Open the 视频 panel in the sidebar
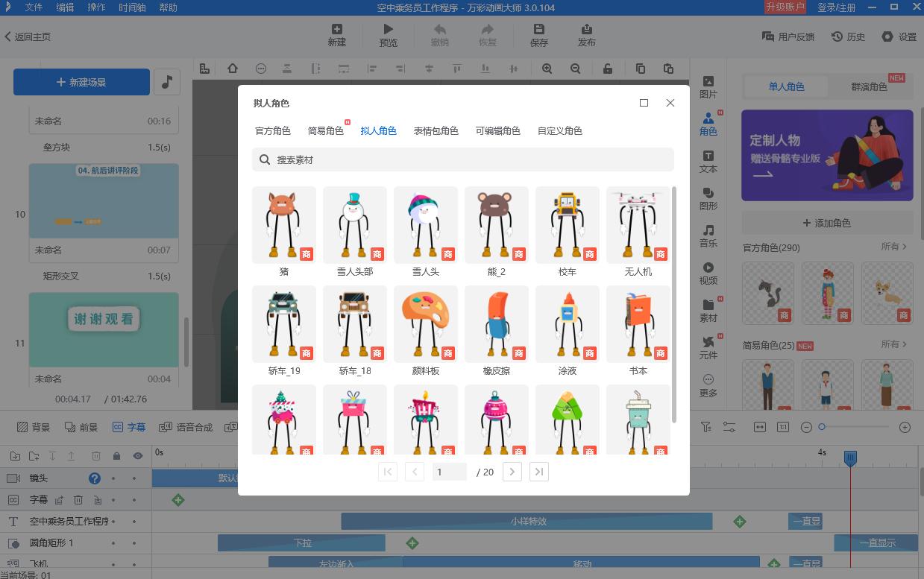Screen dimensions: 924x579 (x=708, y=275)
